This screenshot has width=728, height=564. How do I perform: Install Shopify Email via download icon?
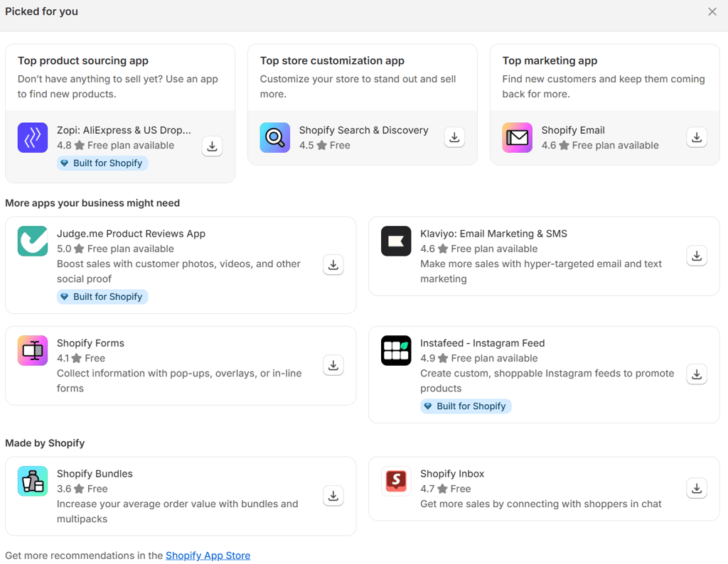click(x=697, y=137)
